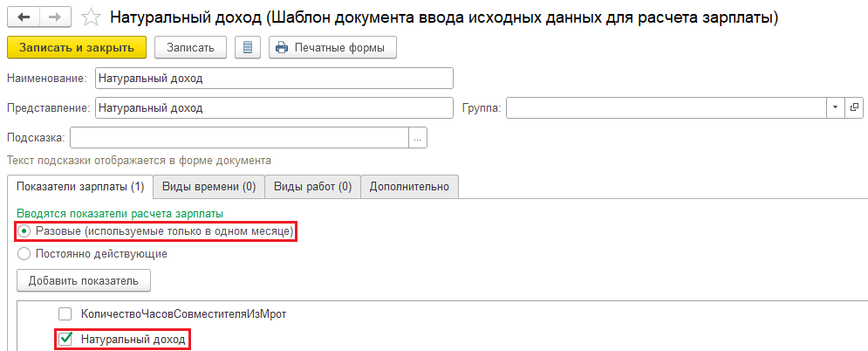Screen dimensions: 868x351
Task: Open the list report icon button
Action: pyautogui.click(x=248, y=48)
